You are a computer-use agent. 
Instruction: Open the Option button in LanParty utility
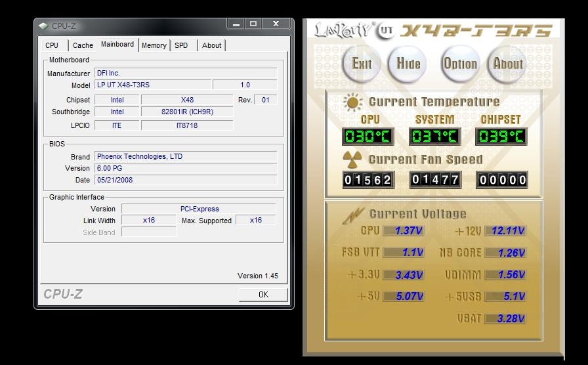pyautogui.click(x=460, y=64)
